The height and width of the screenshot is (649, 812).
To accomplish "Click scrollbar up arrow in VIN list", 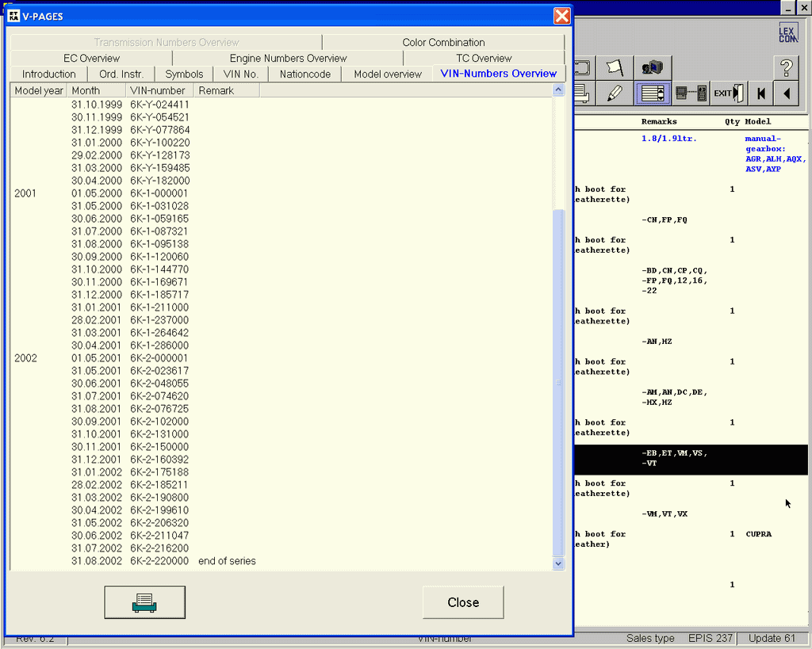I will point(558,90).
